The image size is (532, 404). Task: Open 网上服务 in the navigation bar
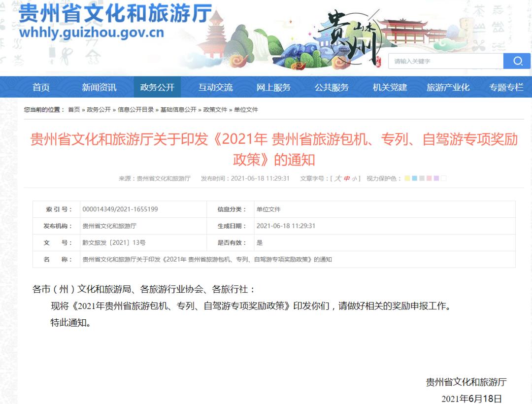pos(273,87)
